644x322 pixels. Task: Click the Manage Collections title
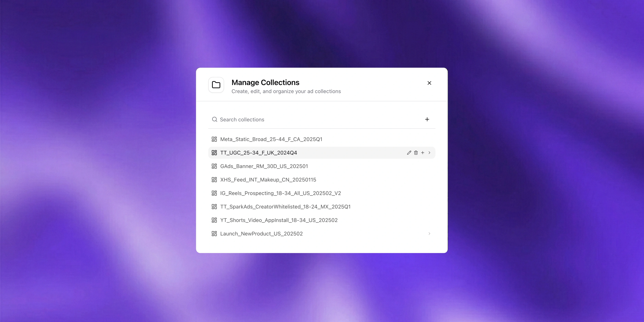[265, 82]
